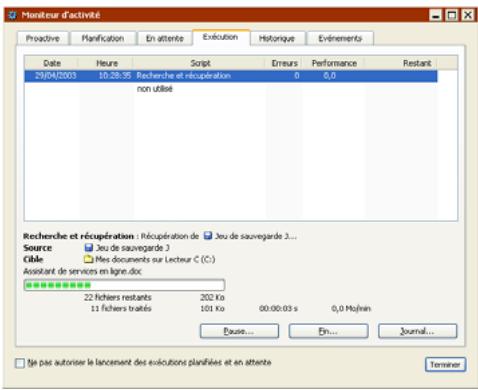Select the En attente tab
This screenshot has height=390, width=478.
165,38
